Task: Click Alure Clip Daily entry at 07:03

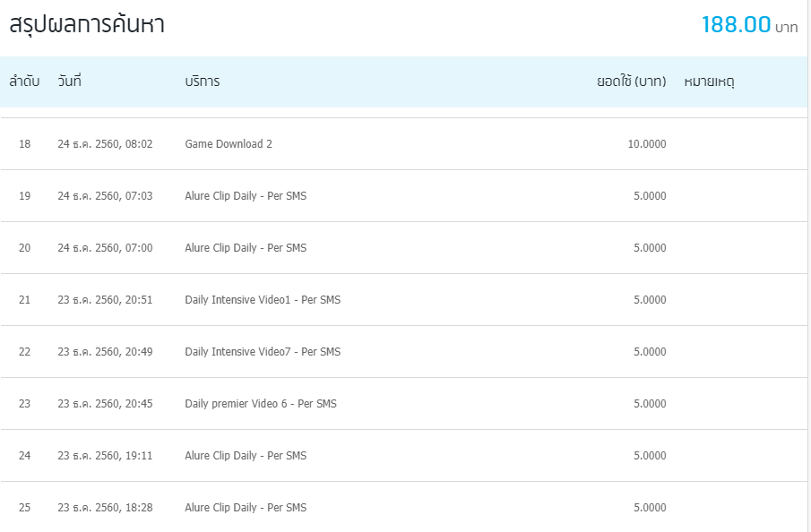Action: 246,196
